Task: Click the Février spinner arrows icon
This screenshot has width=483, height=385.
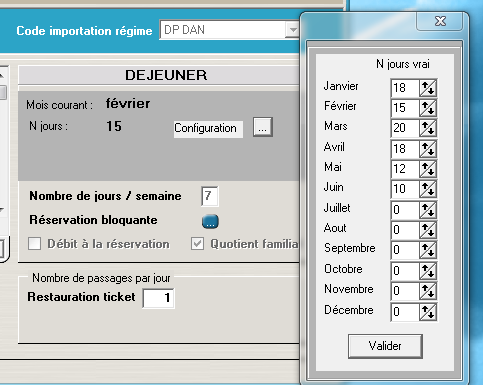Action: (428, 108)
